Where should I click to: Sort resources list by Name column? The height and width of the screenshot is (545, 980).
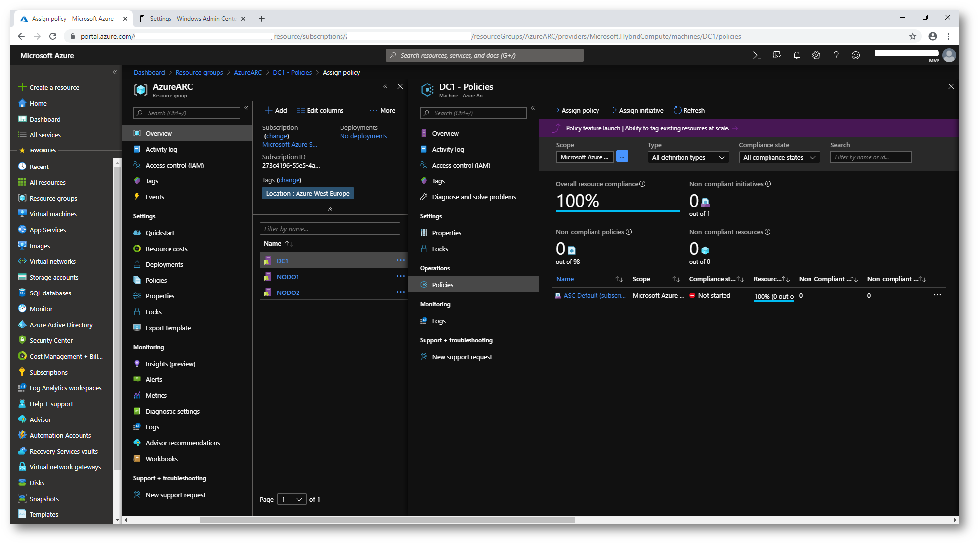click(273, 243)
